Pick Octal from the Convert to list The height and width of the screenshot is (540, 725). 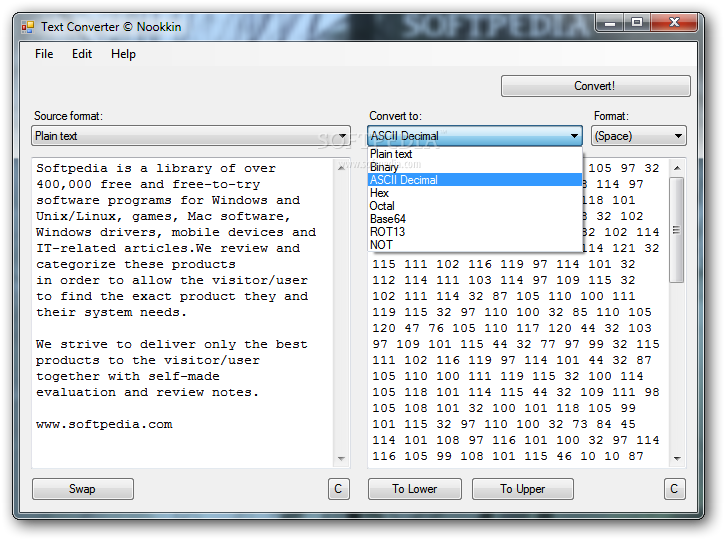[x=475, y=206]
